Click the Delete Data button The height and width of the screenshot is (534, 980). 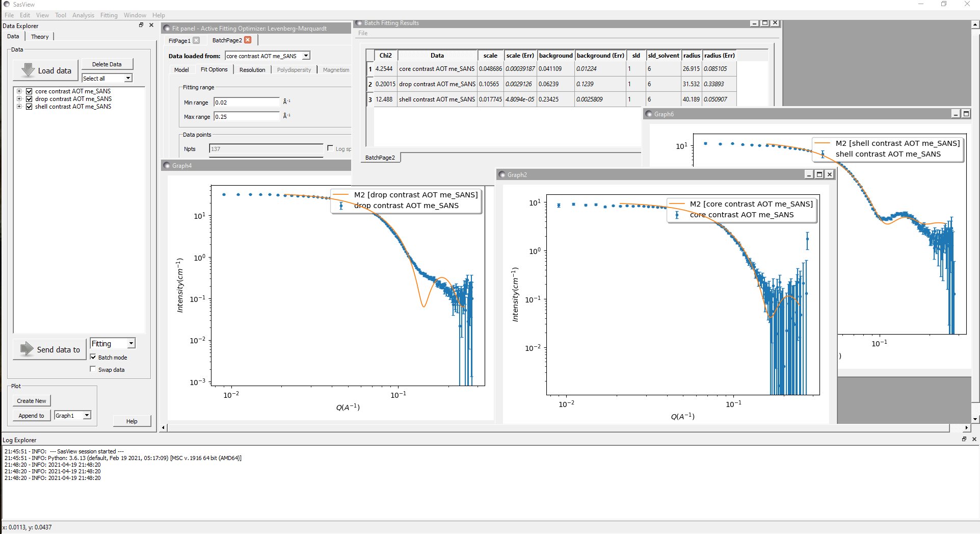coord(107,63)
